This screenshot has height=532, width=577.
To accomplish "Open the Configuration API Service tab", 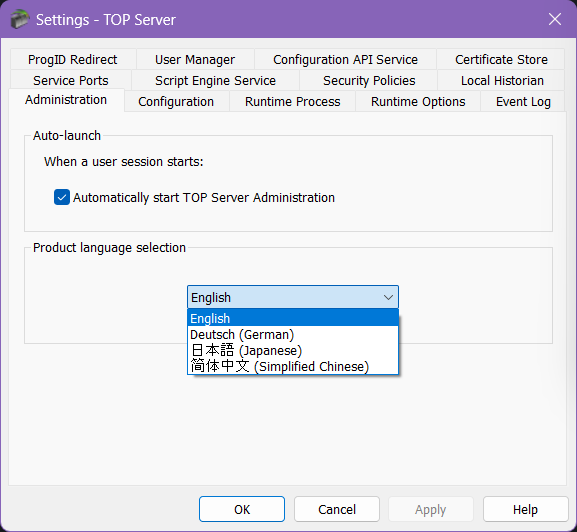I will click(x=345, y=59).
